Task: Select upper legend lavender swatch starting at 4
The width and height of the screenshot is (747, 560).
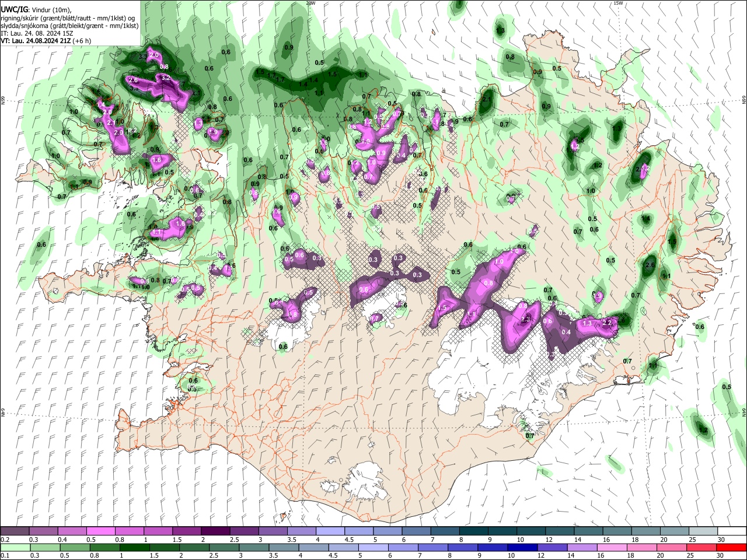Action: pos(330,531)
